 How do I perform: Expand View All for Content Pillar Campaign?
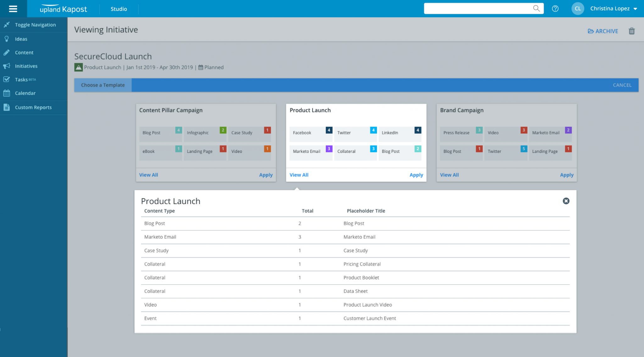[148, 175]
